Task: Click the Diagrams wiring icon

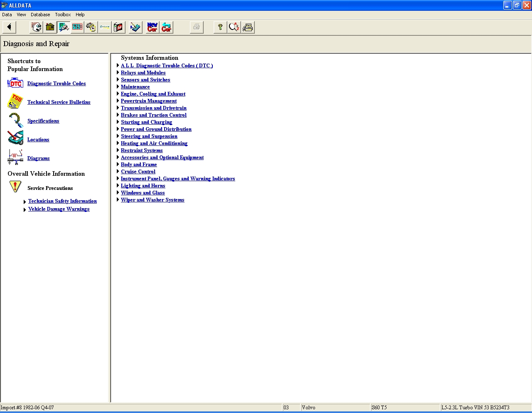Action: pyautogui.click(x=15, y=157)
